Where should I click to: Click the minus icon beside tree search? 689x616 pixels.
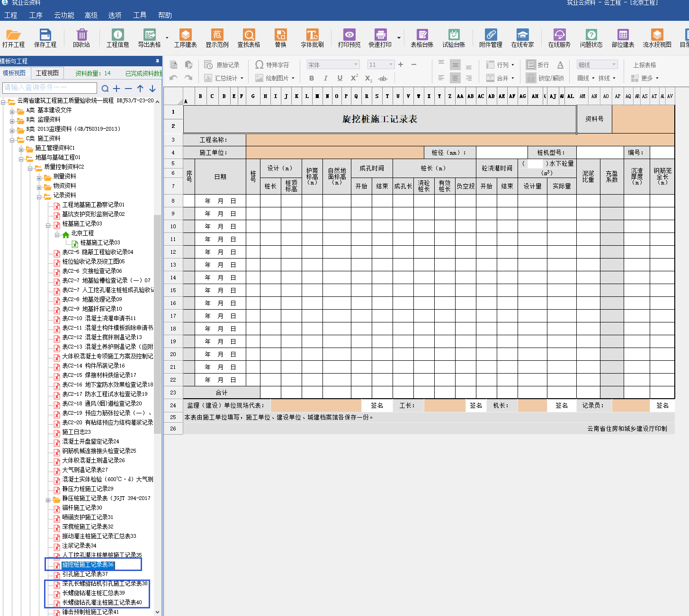click(x=128, y=89)
